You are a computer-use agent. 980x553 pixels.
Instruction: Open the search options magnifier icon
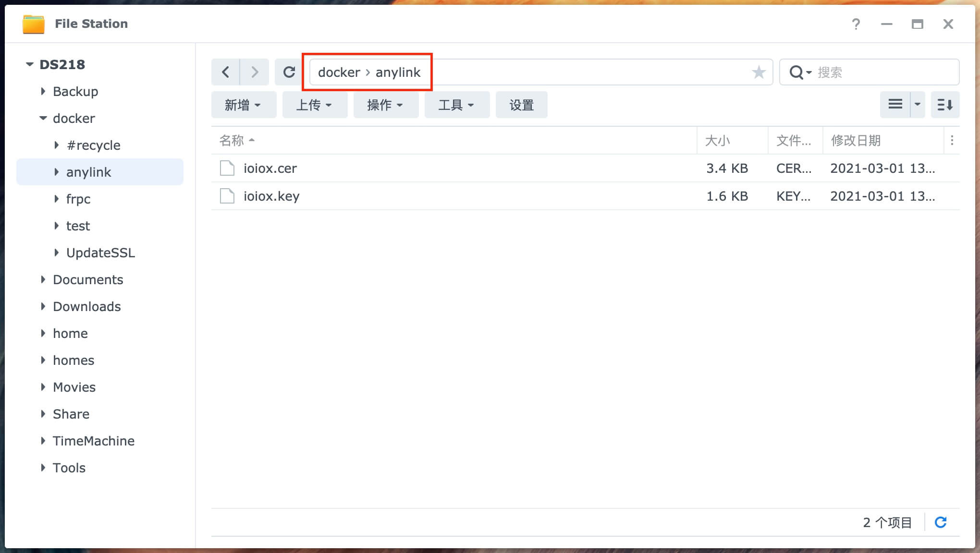[799, 72]
